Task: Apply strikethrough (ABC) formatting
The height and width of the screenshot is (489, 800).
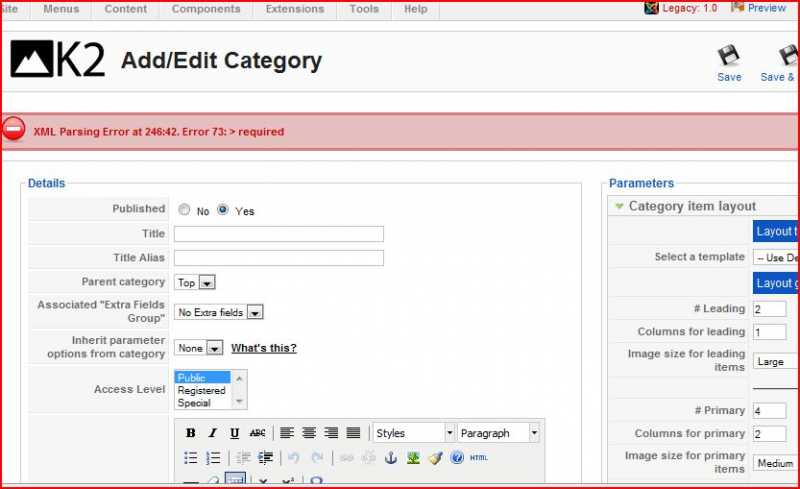Action: click(x=257, y=433)
